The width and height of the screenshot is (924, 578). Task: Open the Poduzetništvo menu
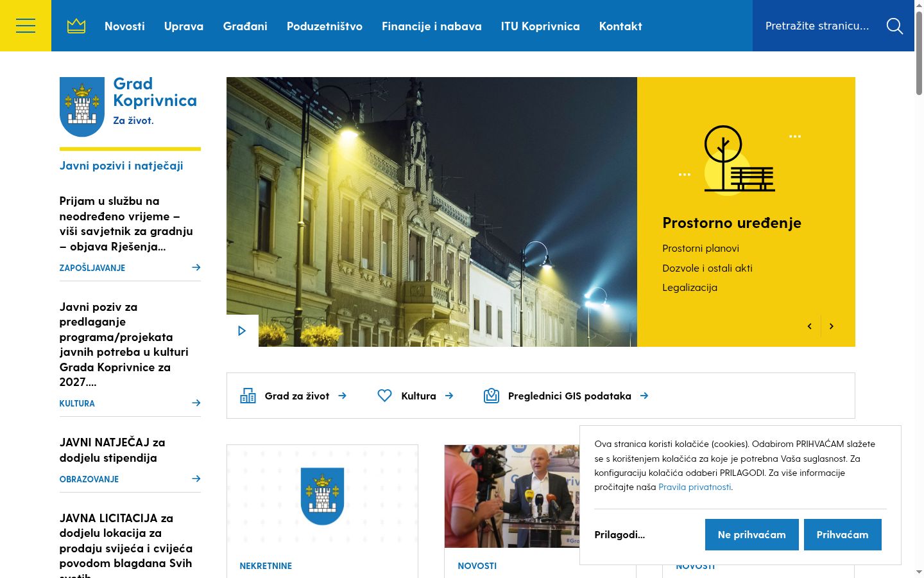click(x=325, y=26)
